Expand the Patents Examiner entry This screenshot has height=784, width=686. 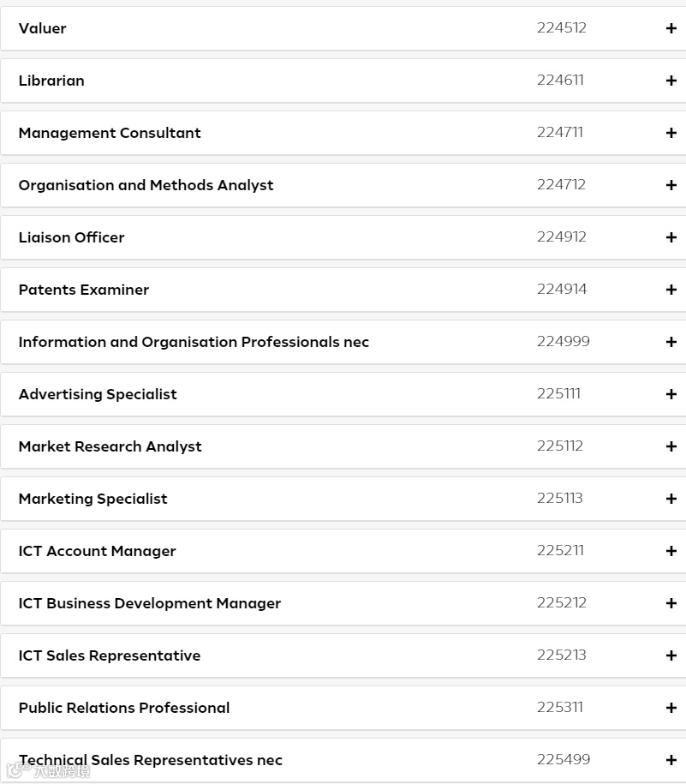pyautogui.click(x=671, y=290)
